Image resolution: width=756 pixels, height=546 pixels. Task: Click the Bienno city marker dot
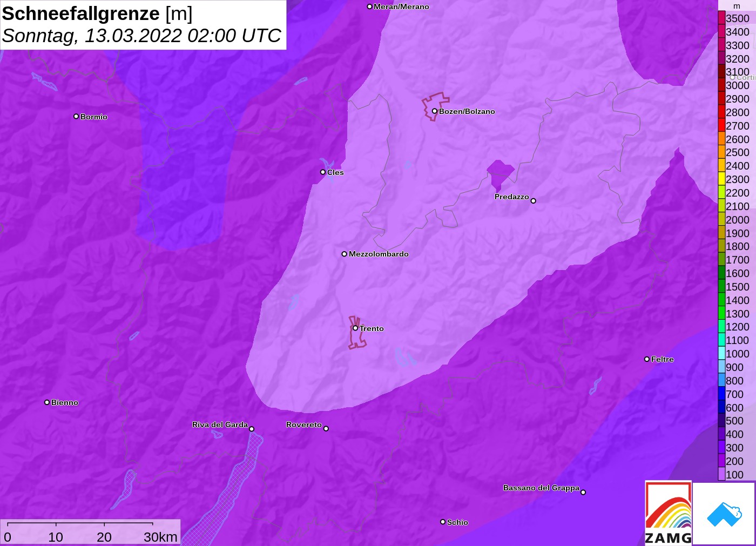[47, 402]
